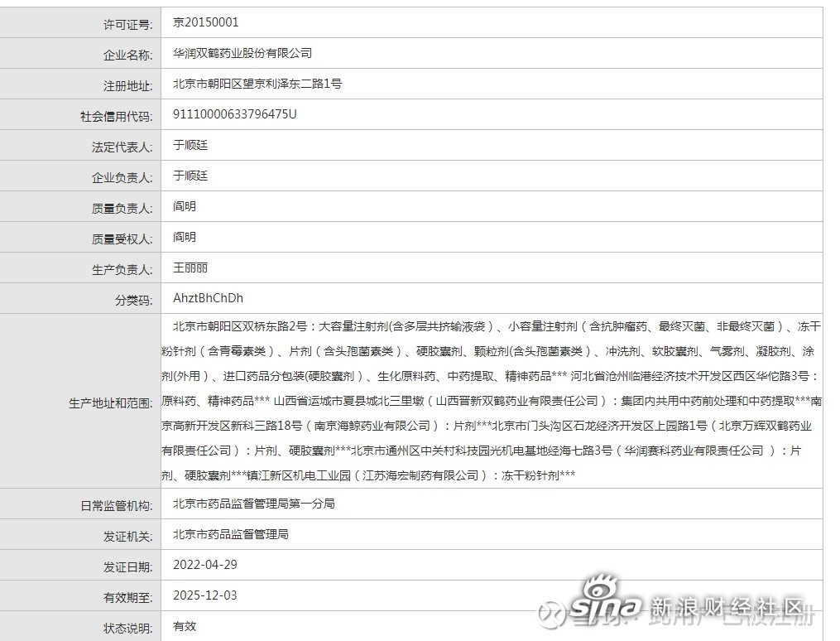The height and width of the screenshot is (641, 840).
Task: Click the 分类码 label
Action: click(x=133, y=300)
